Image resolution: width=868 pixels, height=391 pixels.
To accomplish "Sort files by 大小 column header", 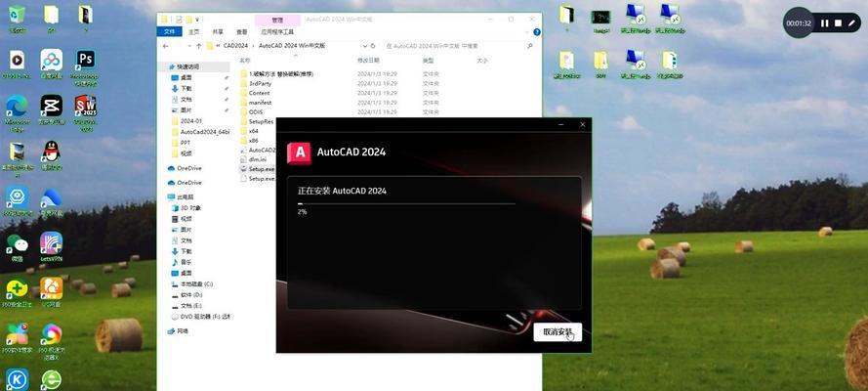I will click(482, 60).
